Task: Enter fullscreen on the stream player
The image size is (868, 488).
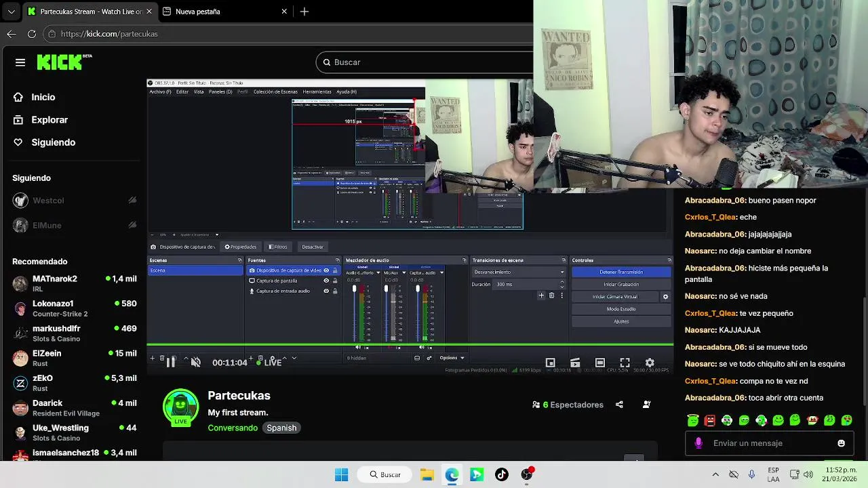Action: [625, 363]
